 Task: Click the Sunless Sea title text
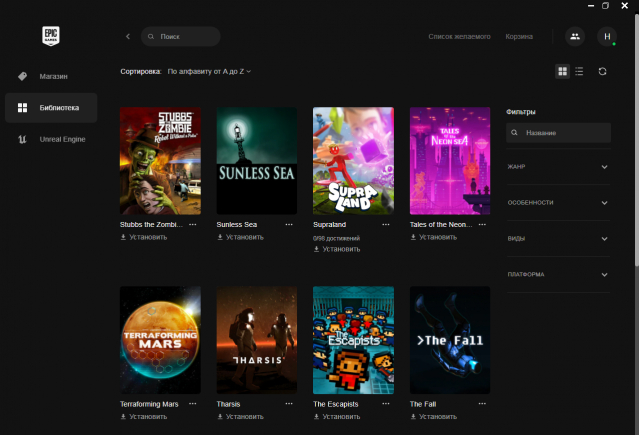point(237,225)
